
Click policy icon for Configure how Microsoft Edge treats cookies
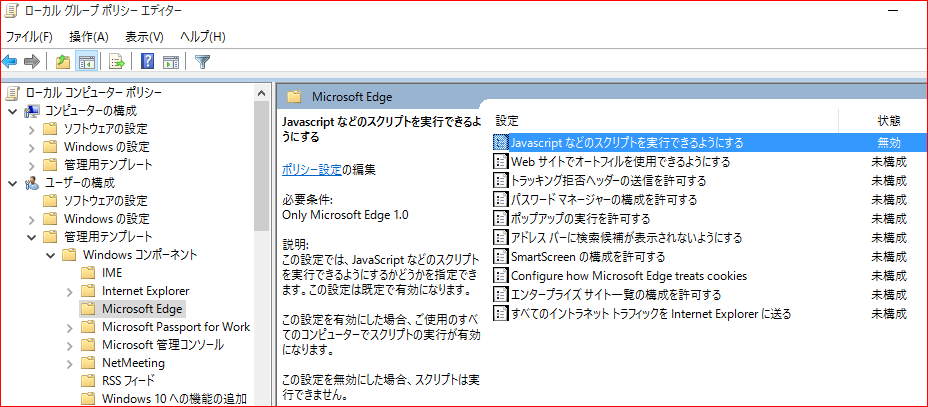(501, 276)
